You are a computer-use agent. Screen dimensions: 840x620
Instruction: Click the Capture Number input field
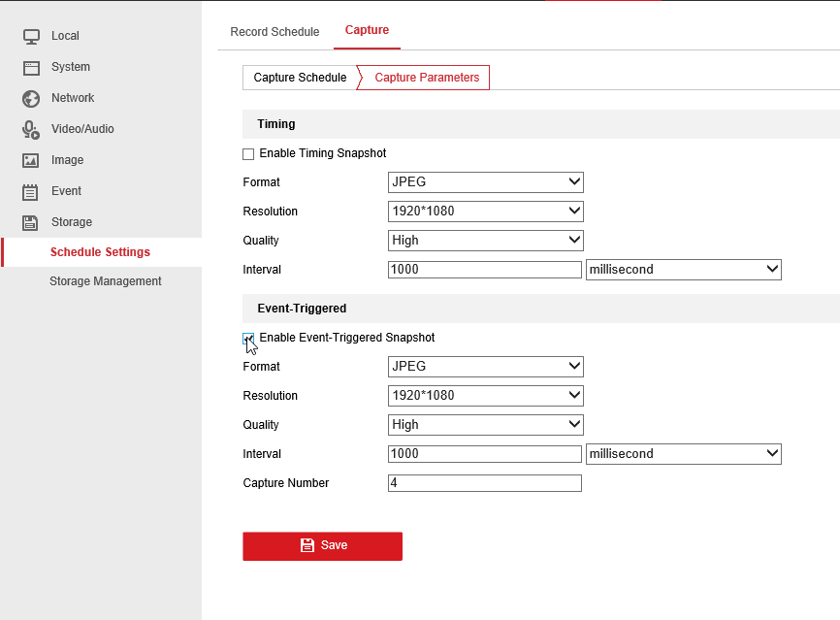(484, 483)
